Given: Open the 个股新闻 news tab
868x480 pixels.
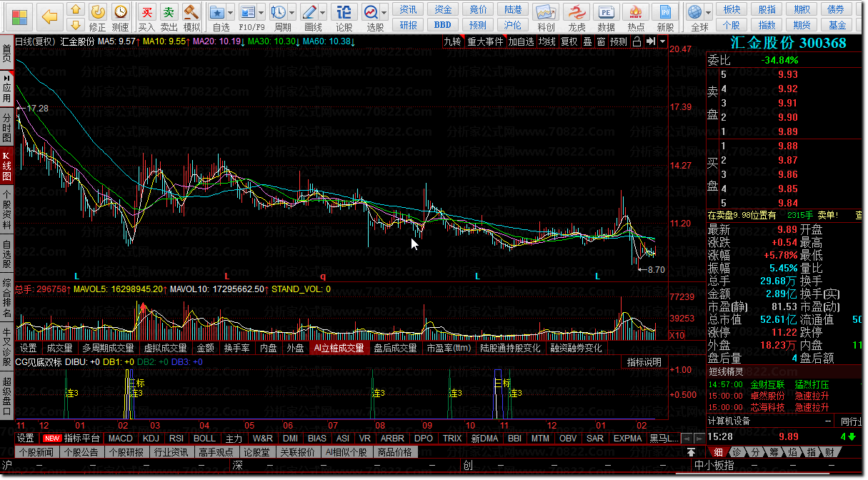Looking at the screenshot, I should [36, 452].
